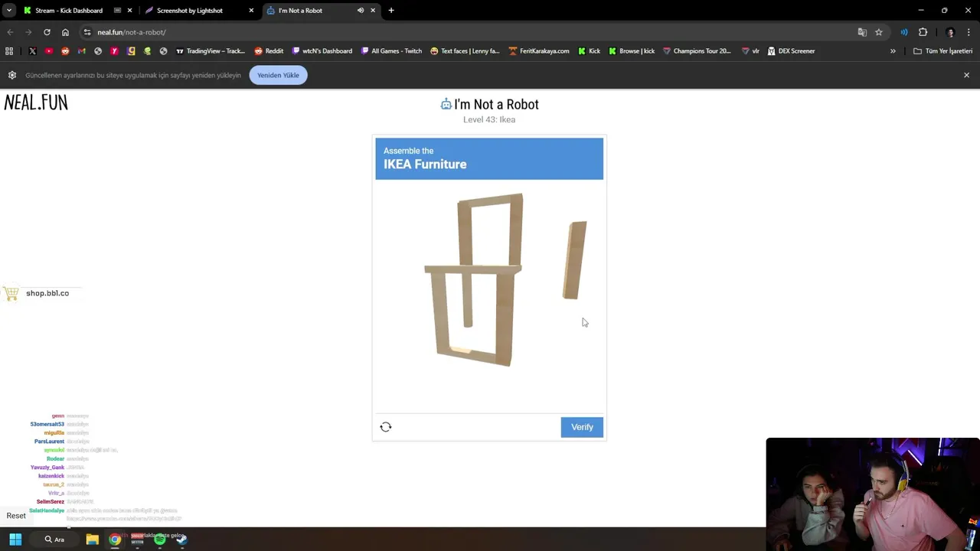The height and width of the screenshot is (551, 980).
Task: Open a new browser tab
Action: pyautogui.click(x=391, y=11)
